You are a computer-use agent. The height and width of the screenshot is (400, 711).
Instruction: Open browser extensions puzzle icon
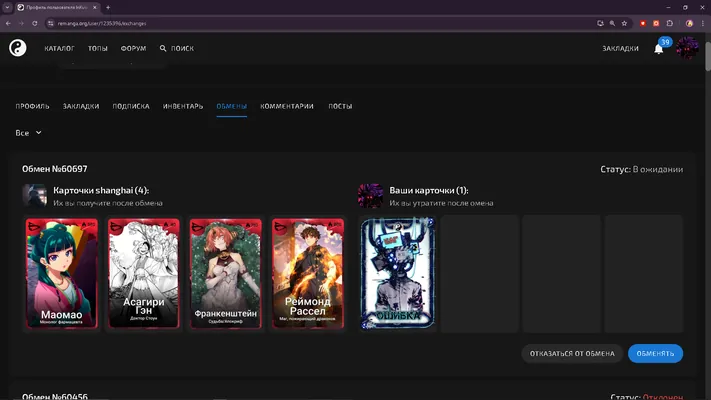click(x=670, y=23)
